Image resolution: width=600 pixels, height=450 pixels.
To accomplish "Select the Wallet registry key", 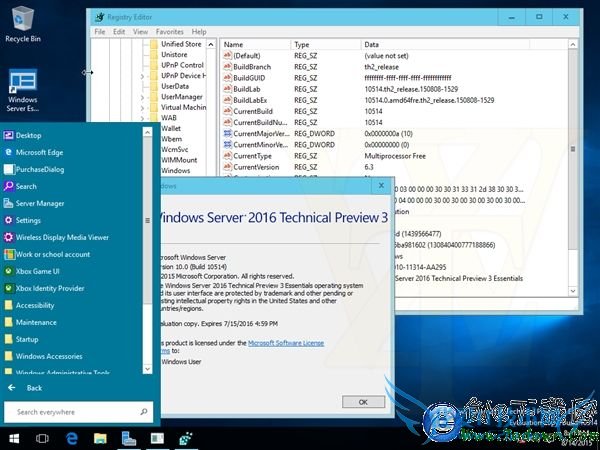I will click(x=171, y=128).
